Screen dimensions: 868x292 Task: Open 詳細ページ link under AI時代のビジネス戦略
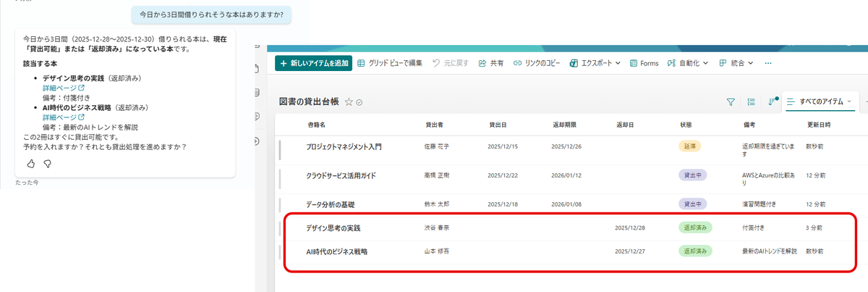[63, 117]
